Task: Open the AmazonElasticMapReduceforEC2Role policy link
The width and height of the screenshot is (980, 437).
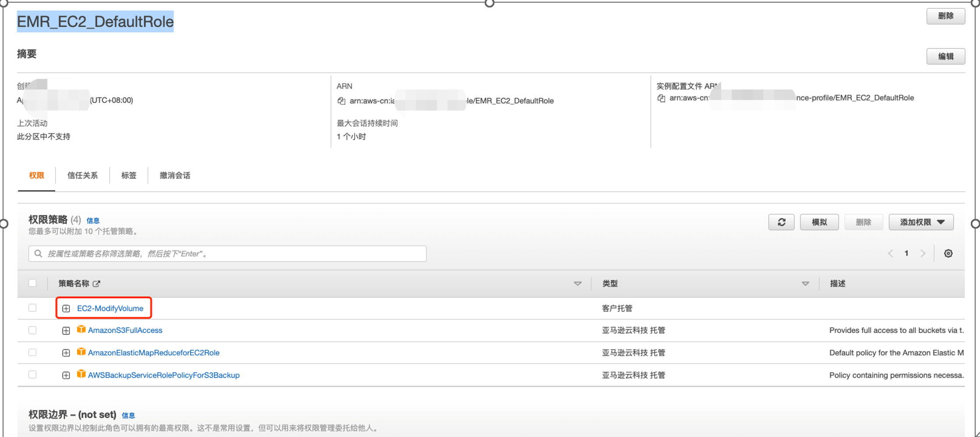Action: pos(154,353)
